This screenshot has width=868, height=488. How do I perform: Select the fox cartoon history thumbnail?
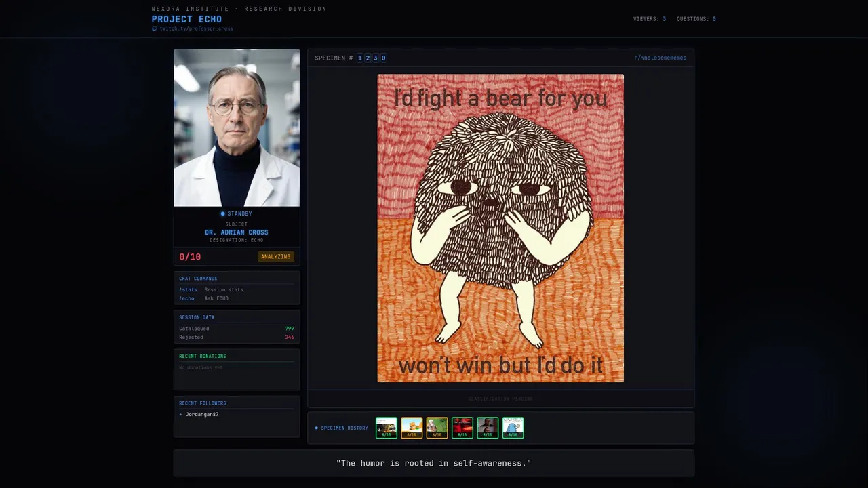412,428
